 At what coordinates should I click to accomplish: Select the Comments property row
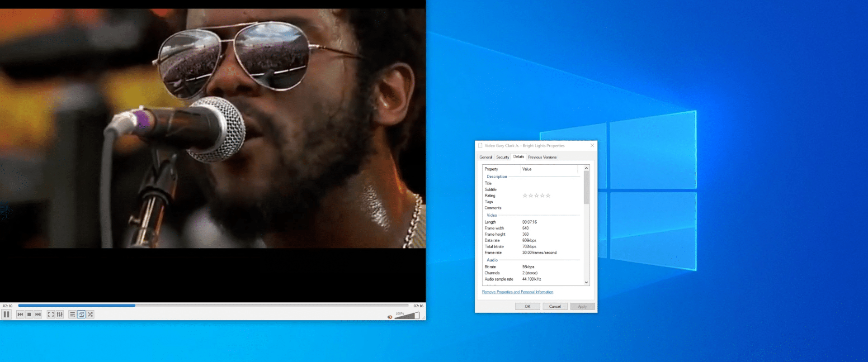533,208
